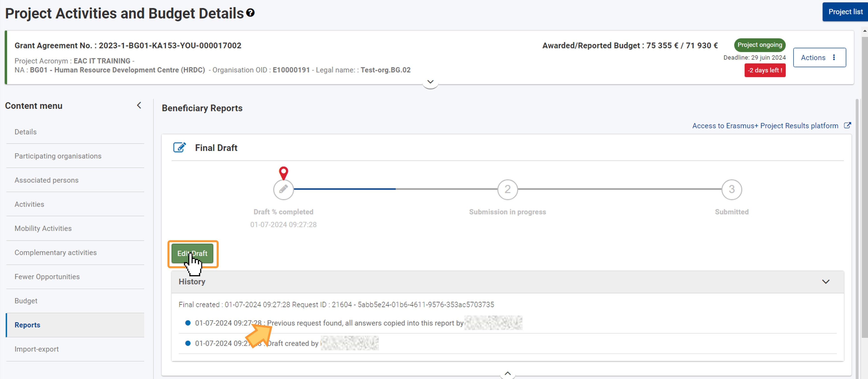Click Draft created by history entry
The height and width of the screenshot is (379, 868).
click(x=507, y=343)
